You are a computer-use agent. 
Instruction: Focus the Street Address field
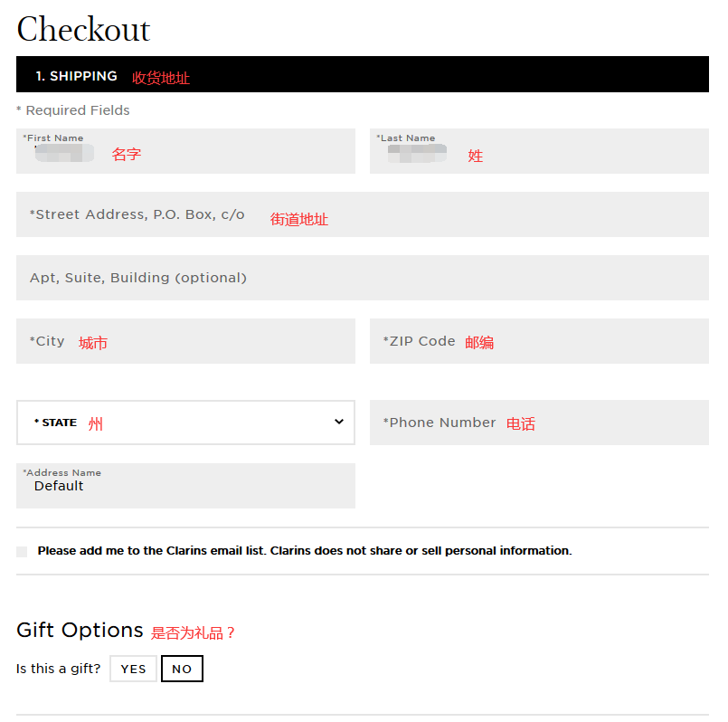coord(362,215)
